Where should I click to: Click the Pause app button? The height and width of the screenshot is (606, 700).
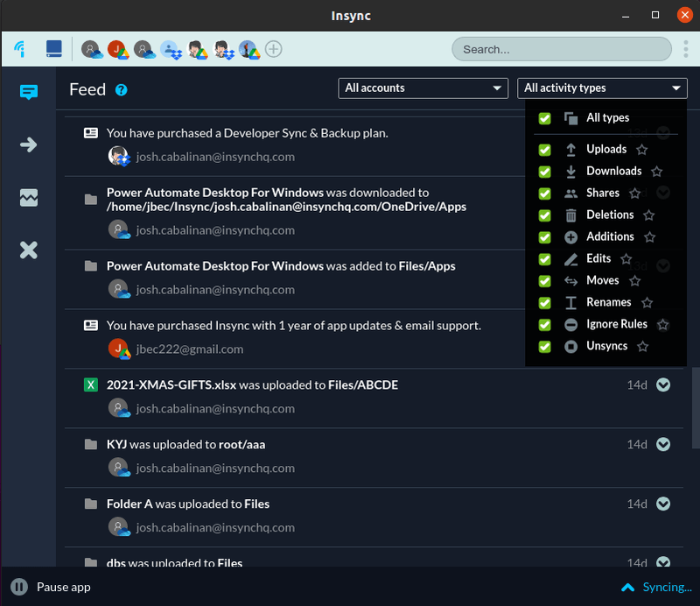tap(50, 587)
